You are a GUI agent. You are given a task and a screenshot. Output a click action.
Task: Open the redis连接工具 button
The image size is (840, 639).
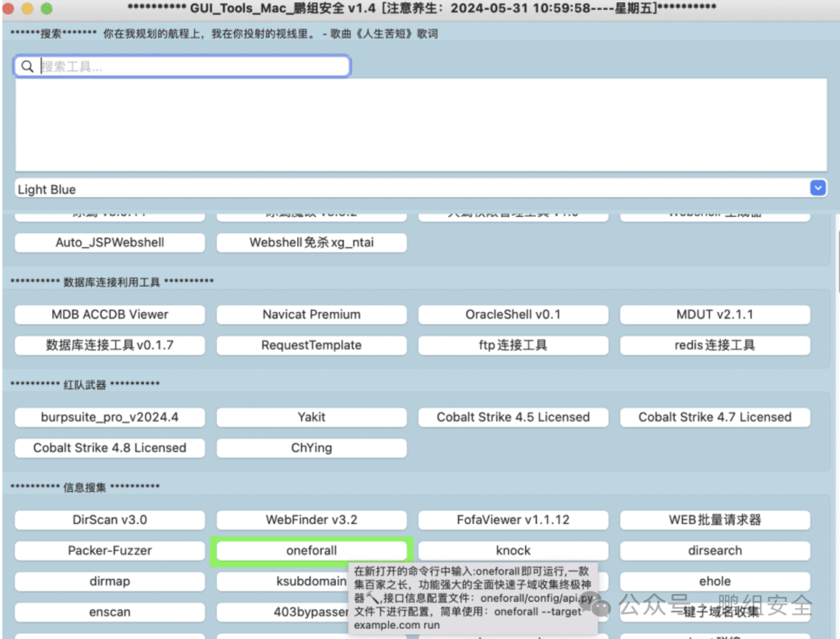(715, 345)
